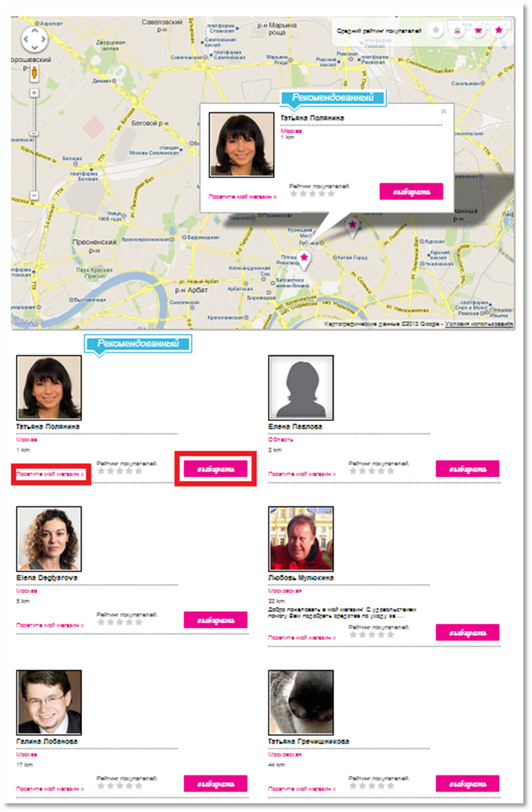This screenshot has width=532, height=812.
Task: Click Elena Degtyarova profile photo
Action: coord(49,538)
